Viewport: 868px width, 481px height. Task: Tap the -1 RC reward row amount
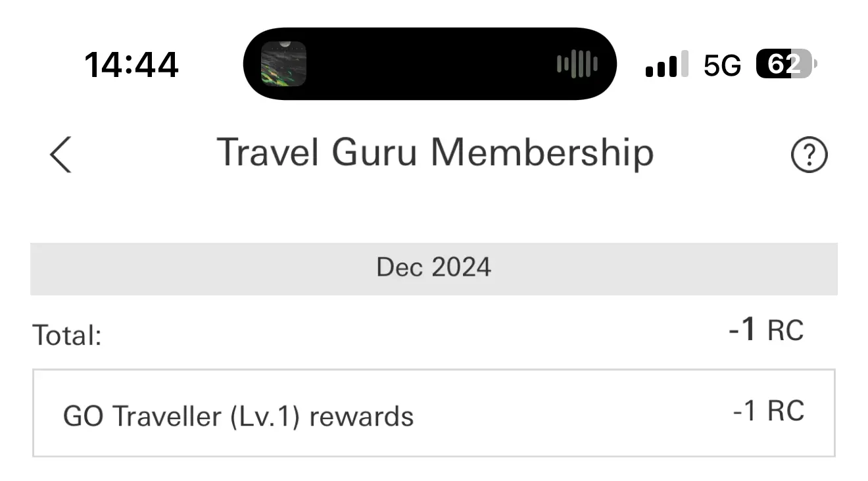tap(768, 411)
